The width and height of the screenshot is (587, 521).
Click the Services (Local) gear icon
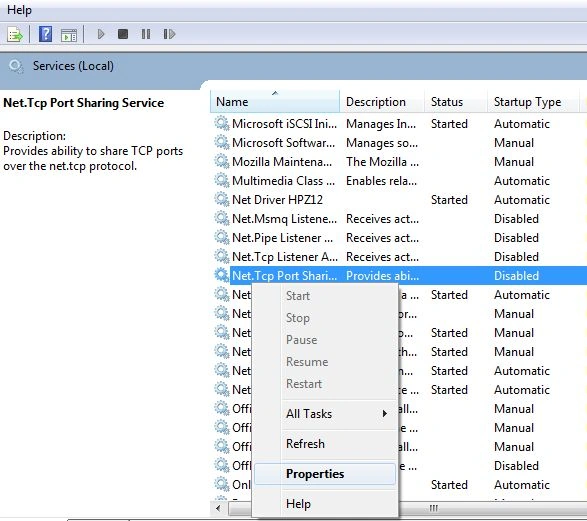pyautogui.click(x=16, y=66)
